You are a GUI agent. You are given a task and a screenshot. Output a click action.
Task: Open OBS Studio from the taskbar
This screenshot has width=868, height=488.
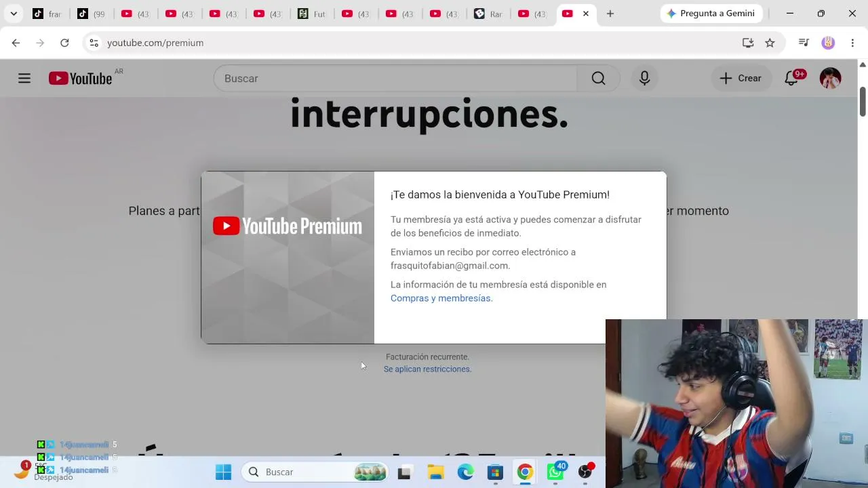point(586,472)
